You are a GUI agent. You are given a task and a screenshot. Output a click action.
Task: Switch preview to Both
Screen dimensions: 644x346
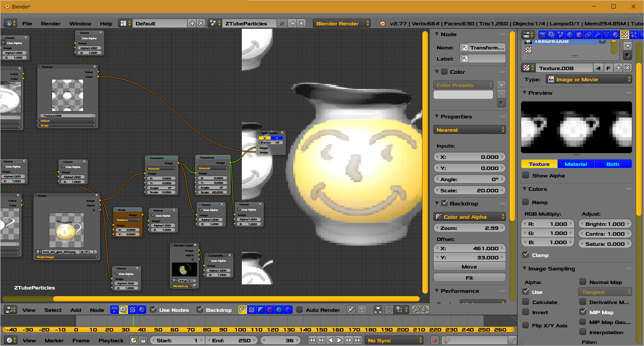point(613,164)
